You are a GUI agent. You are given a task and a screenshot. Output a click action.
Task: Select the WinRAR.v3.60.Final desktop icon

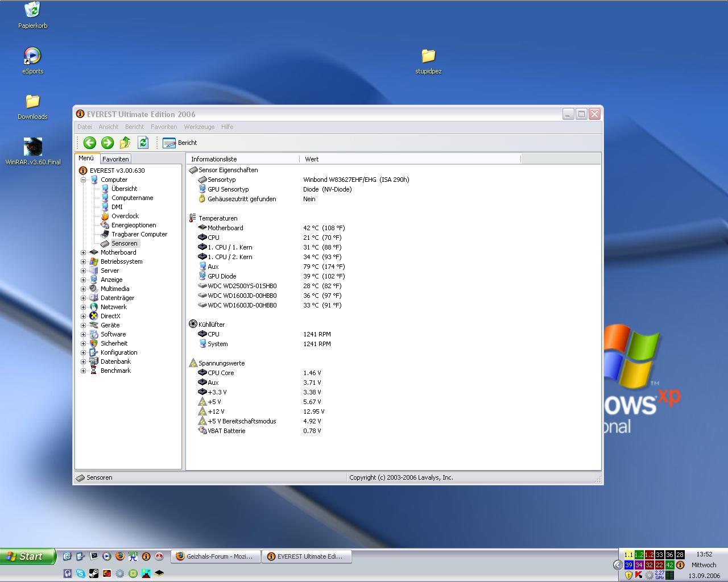pos(32,151)
